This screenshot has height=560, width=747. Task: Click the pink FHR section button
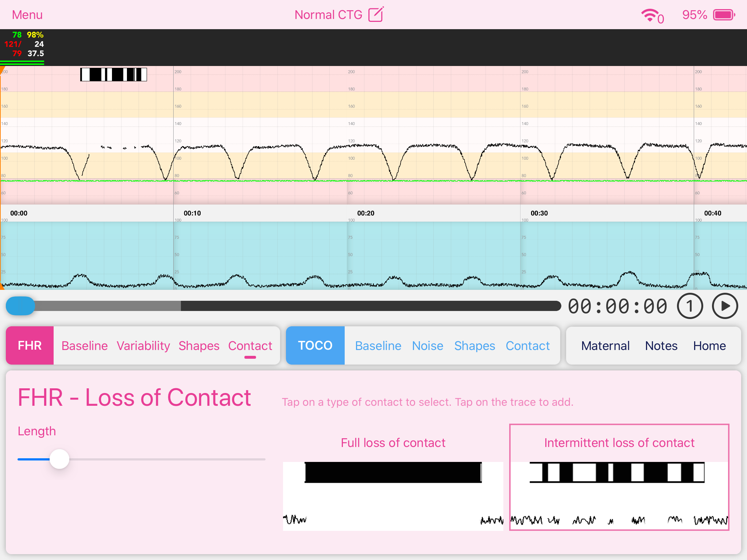click(30, 345)
